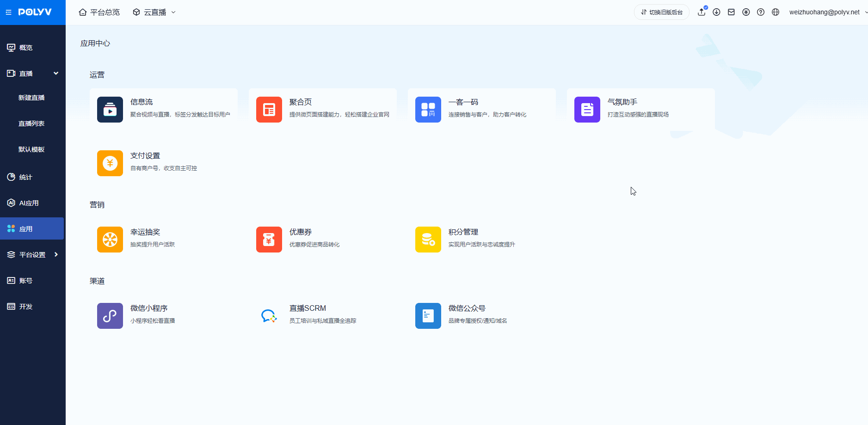Click the 运营 section heading
868x425 pixels.
coord(97,74)
